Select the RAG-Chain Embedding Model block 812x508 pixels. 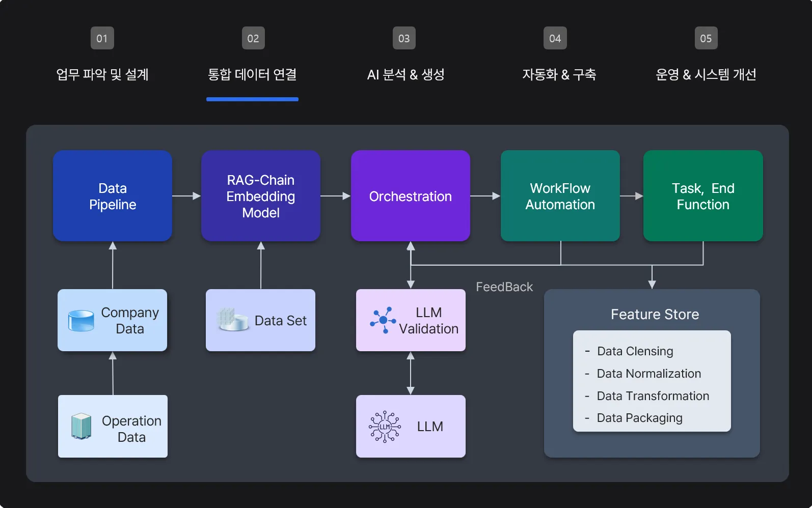[261, 196]
